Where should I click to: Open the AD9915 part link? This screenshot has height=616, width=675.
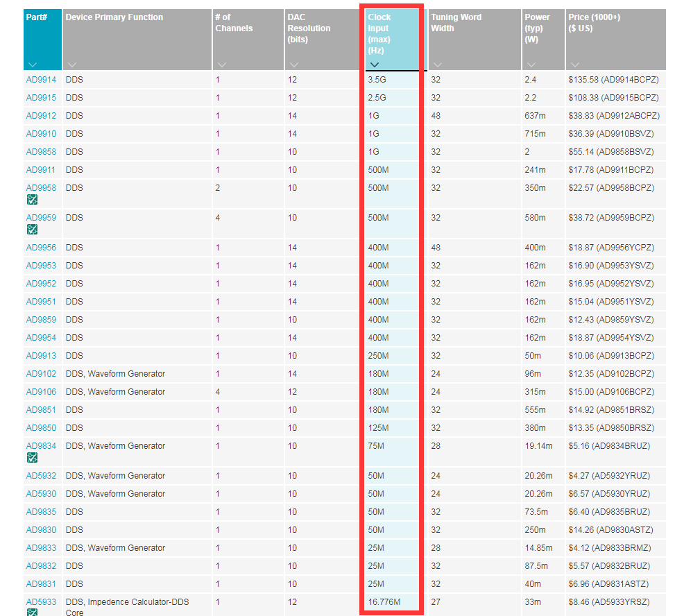click(42, 98)
